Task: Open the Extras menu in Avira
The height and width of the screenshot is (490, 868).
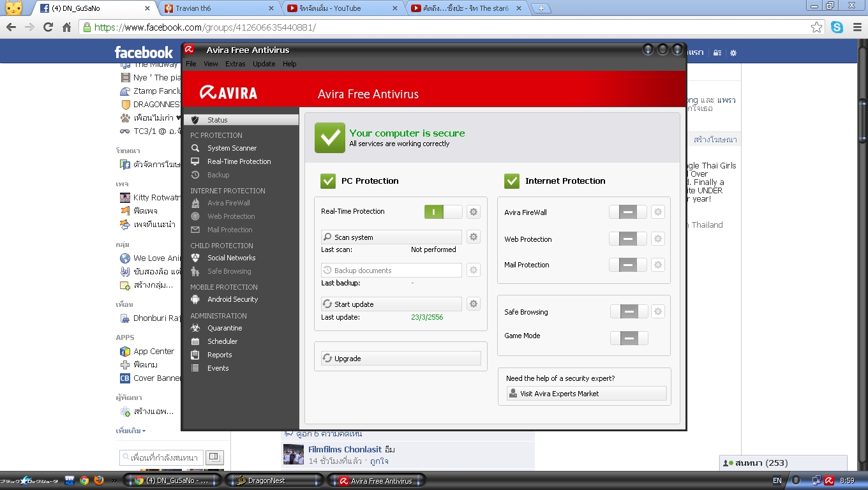Action: coord(235,64)
